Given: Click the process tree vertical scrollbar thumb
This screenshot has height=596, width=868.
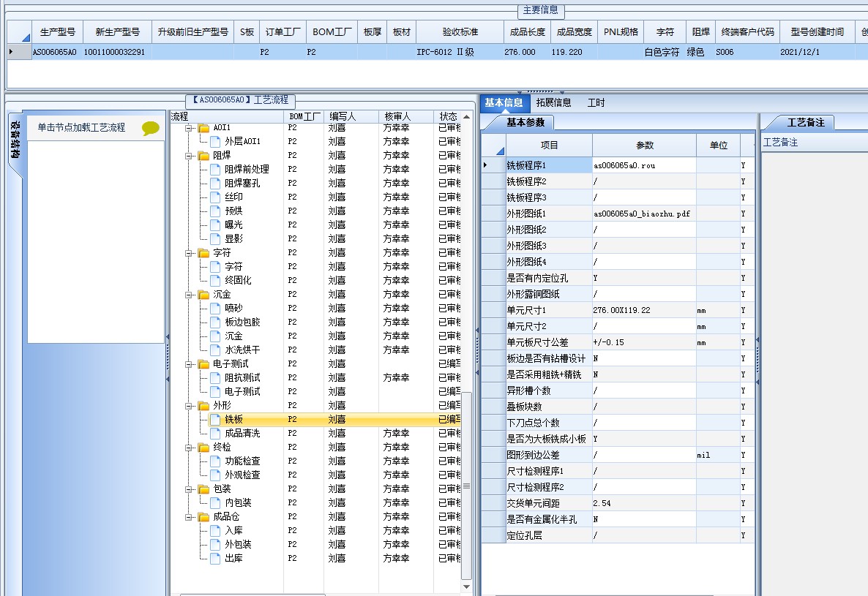Looking at the screenshot, I should [x=466, y=486].
